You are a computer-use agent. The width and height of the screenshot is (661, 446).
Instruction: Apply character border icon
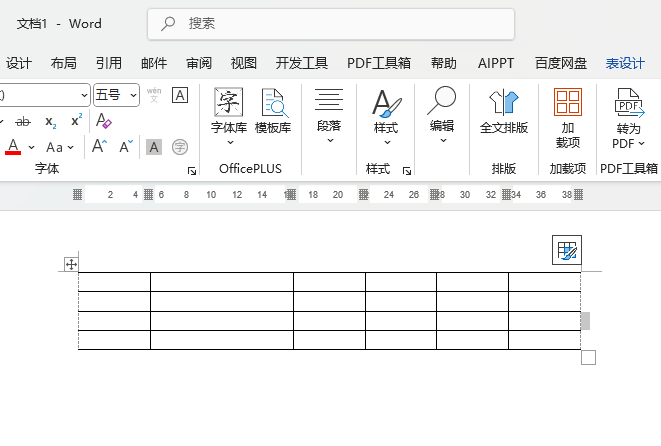tap(180, 95)
